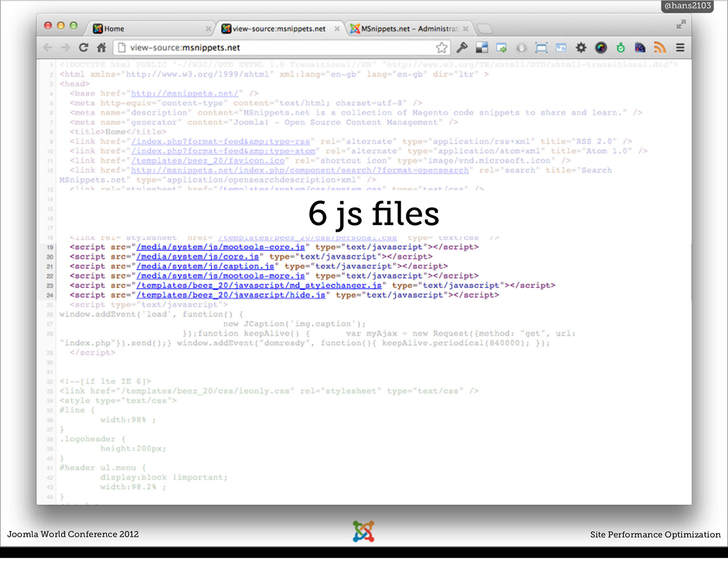Click the blue window settings extension
The image size is (728, 561).
click(561, 47)
